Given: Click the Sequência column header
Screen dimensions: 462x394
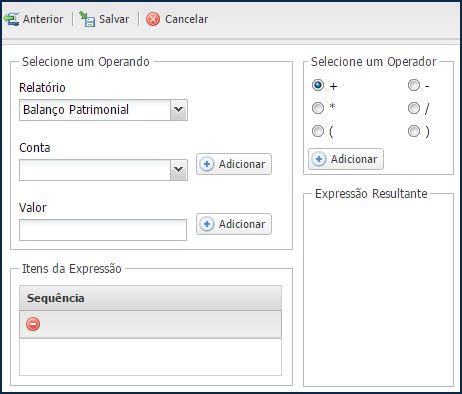Looking at the screenshot, I should click(150, 298).
